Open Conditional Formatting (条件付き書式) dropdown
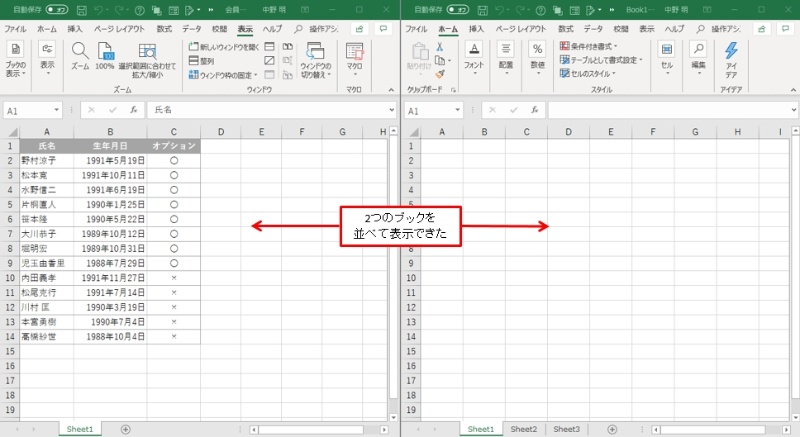Image resolution: width=800 pixels, height=437 pixels. [x=592, y=47]
